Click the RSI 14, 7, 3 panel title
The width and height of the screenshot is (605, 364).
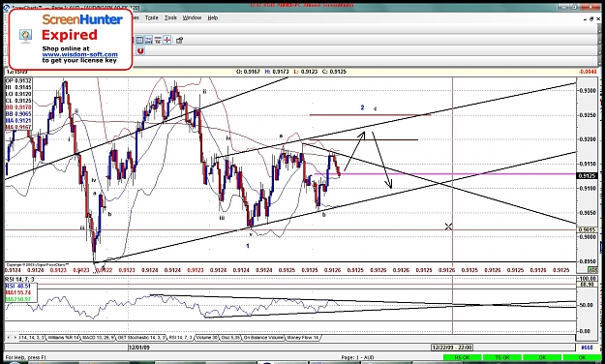19,279
